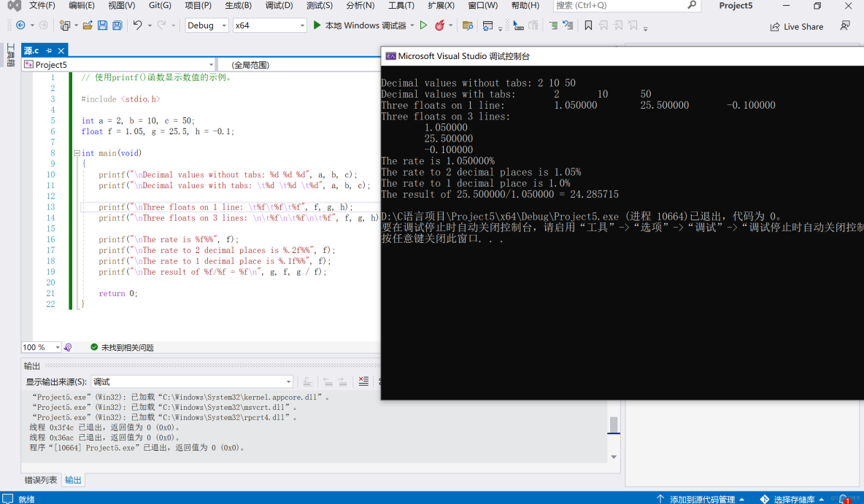Click the New Project icon in toolbar
864x504 pixels.
click(64, 26)
